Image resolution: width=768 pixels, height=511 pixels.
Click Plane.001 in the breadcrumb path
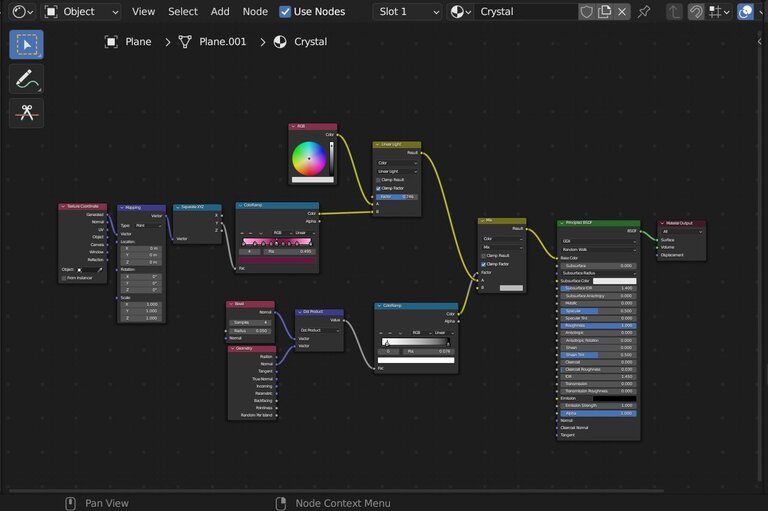click(222, 42)
